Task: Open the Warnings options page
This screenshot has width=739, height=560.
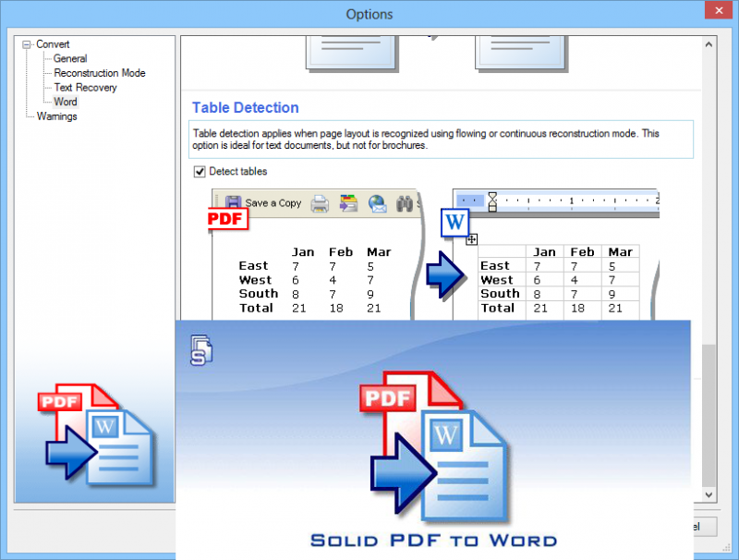Action: click(56, 116)
